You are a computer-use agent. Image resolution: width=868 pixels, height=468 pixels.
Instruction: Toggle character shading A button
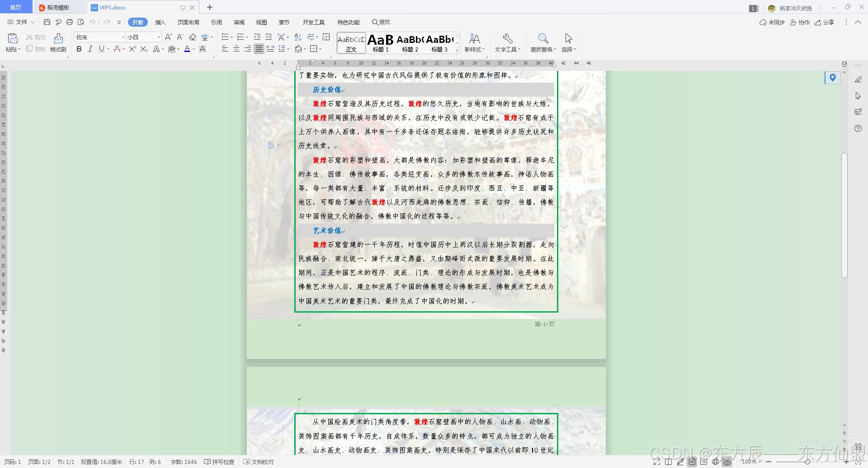tap(203, 49)
